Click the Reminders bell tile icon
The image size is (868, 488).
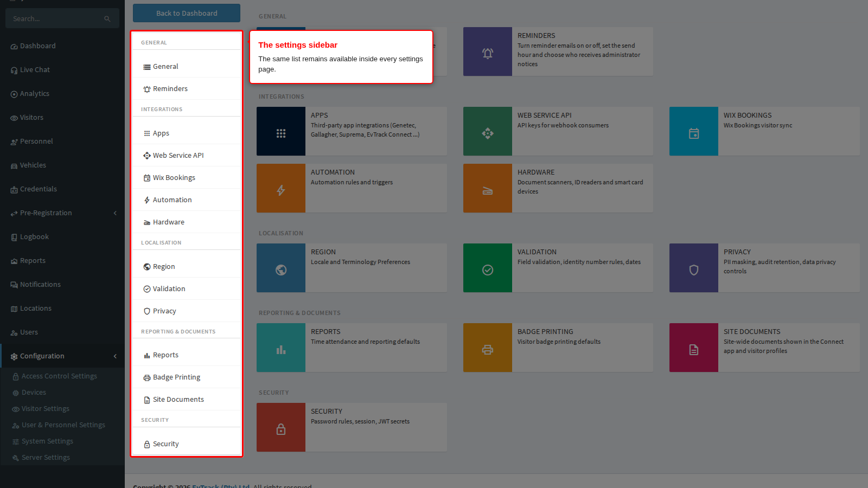coord(488,53)
